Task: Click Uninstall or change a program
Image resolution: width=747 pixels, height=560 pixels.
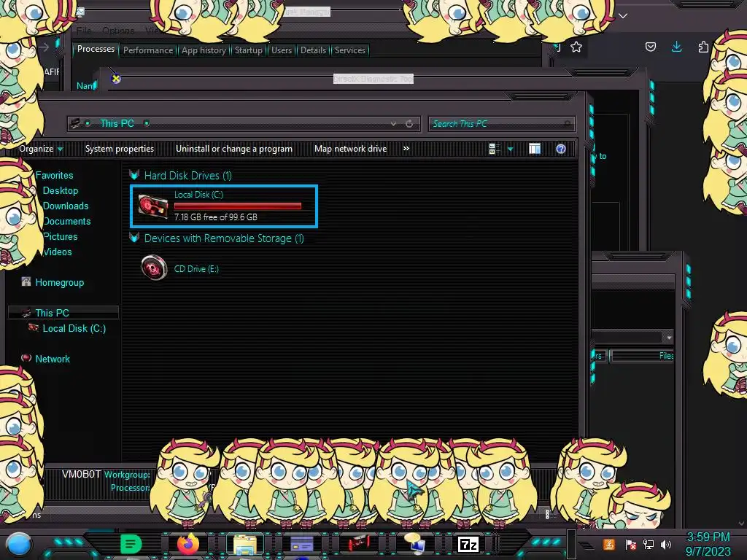Action: (x=234, y=149)
